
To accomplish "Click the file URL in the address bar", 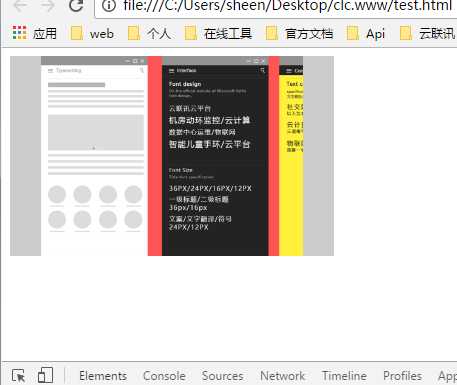I will [x=287, y=5].
